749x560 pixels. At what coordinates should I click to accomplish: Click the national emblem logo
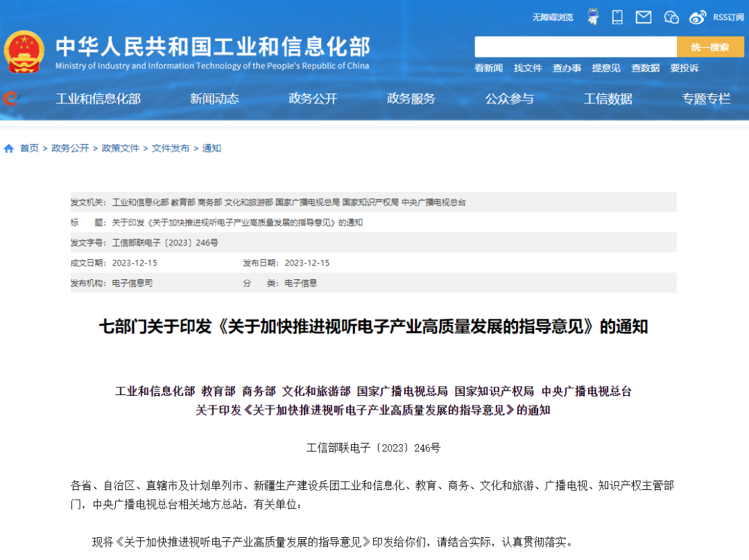(x=24, y=52)
